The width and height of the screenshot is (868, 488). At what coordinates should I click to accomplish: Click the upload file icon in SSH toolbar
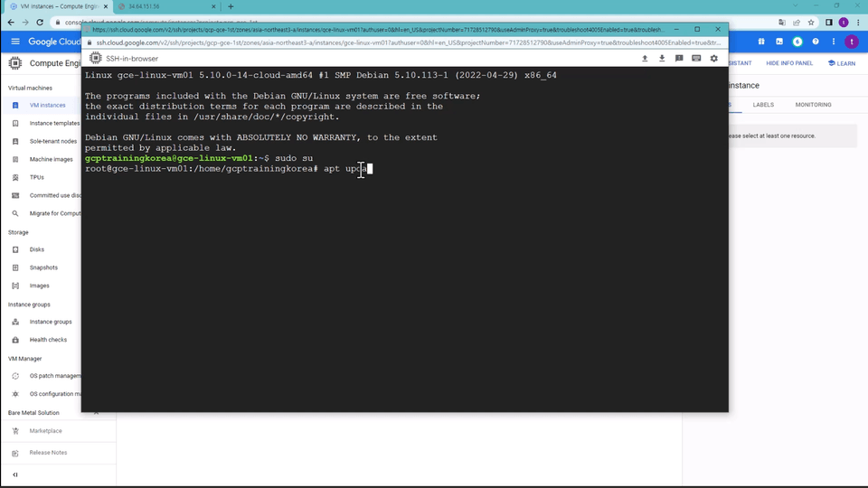click(x=645, y=58)
